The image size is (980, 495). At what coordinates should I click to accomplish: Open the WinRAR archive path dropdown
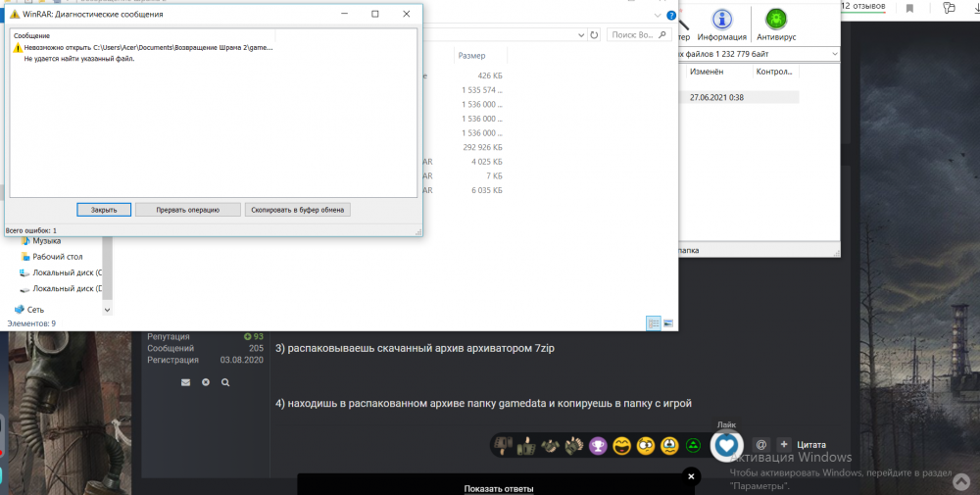(834, 54)
